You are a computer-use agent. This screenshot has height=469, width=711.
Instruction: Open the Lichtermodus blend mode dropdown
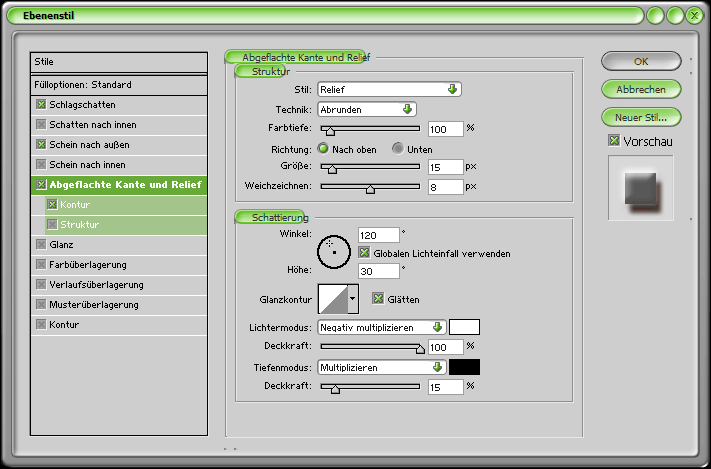pyautogui.click(x=382, y=327)
